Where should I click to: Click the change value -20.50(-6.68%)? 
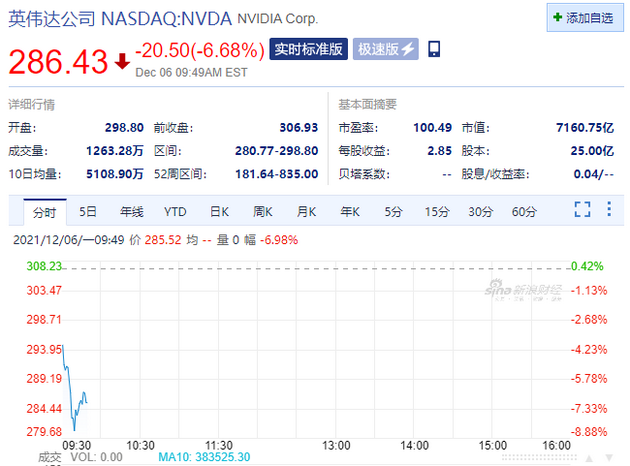click(200, 50)
